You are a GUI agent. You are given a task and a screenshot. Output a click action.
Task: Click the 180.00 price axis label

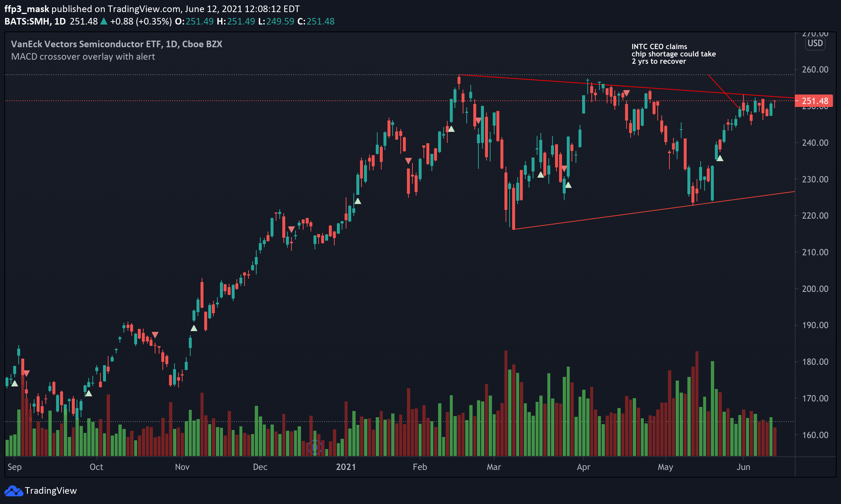tap(815, 362)
